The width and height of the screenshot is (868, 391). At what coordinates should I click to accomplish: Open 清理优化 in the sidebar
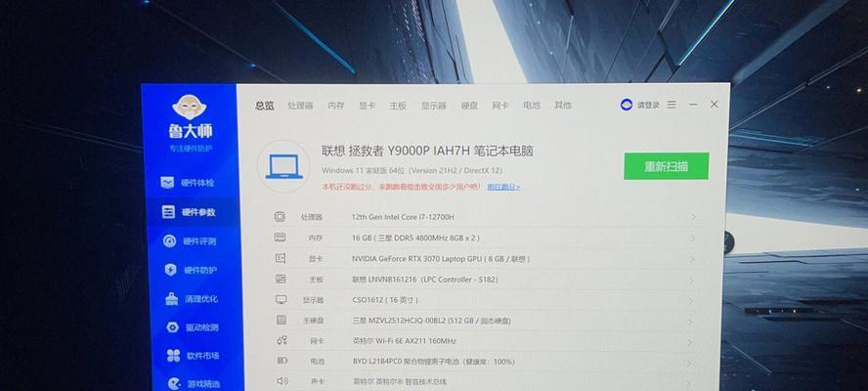(192, 299)
